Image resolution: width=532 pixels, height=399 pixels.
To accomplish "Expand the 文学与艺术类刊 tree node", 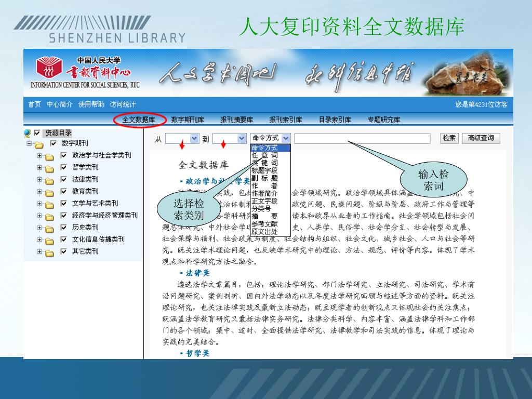I will pyautogui.click(x=39, y=204).
